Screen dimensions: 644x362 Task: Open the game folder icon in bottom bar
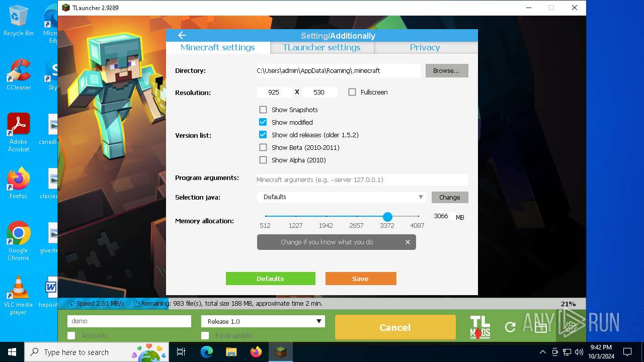click(x=541, y=328)
